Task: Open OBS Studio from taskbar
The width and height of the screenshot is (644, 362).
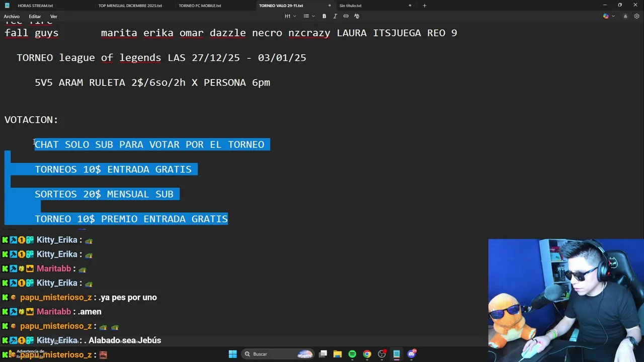Action: click(x=382, y=354)
